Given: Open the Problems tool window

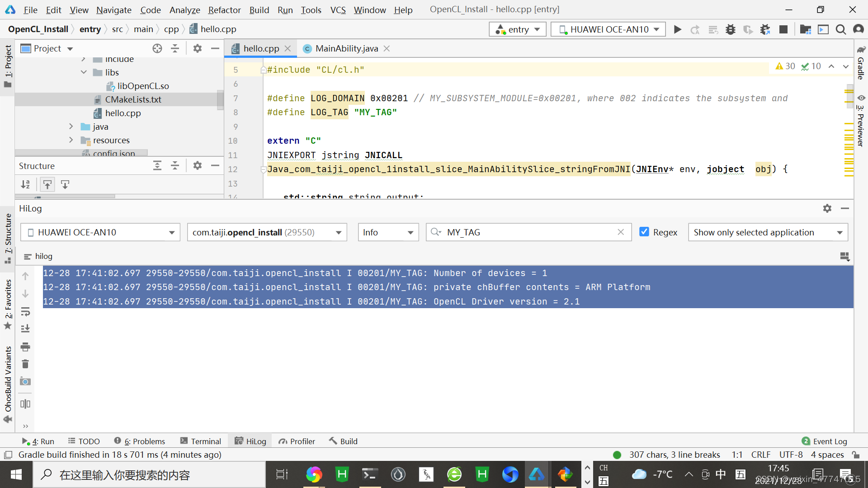Looking at the screenshot, I should [140, 441].
